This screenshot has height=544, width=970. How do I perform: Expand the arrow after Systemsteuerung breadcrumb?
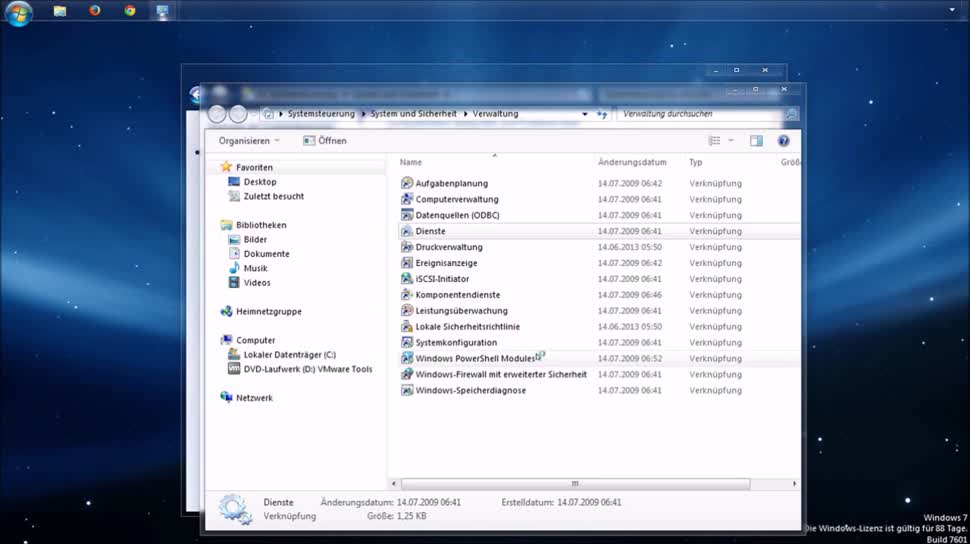coord(363,114)
